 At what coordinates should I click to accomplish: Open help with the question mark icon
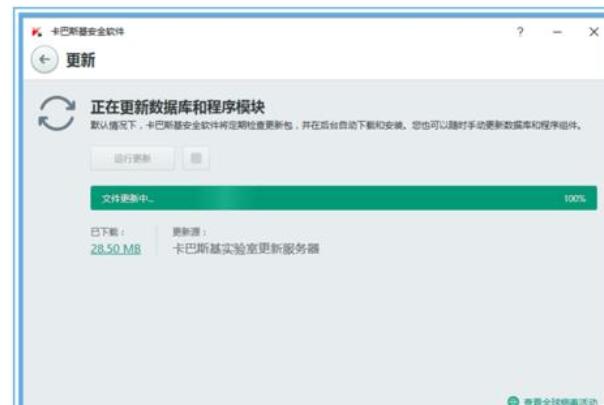pyautogui.click(x=520, y=31)
